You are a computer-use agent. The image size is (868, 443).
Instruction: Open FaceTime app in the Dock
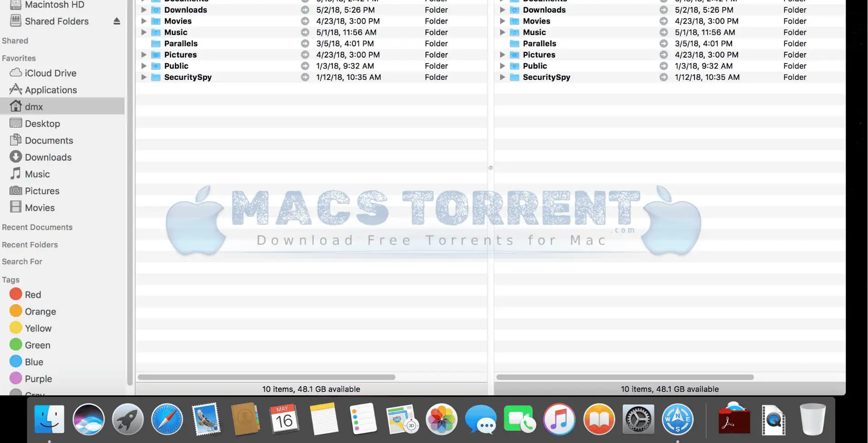tap(520, 419)
